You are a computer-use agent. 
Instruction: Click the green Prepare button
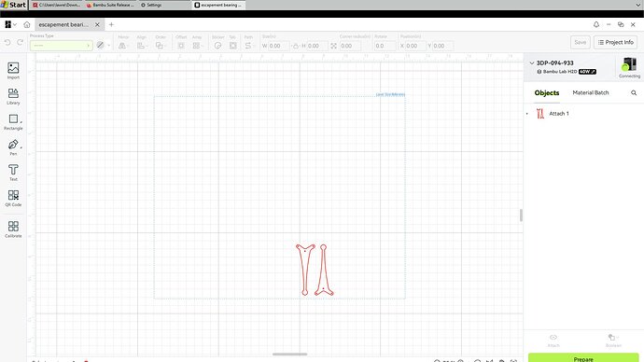click(583, 358)
